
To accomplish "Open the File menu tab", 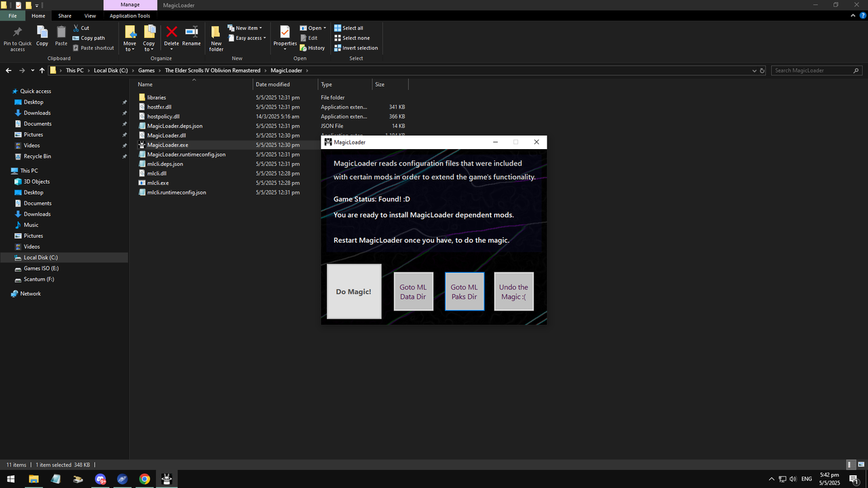I will (13, 16).
